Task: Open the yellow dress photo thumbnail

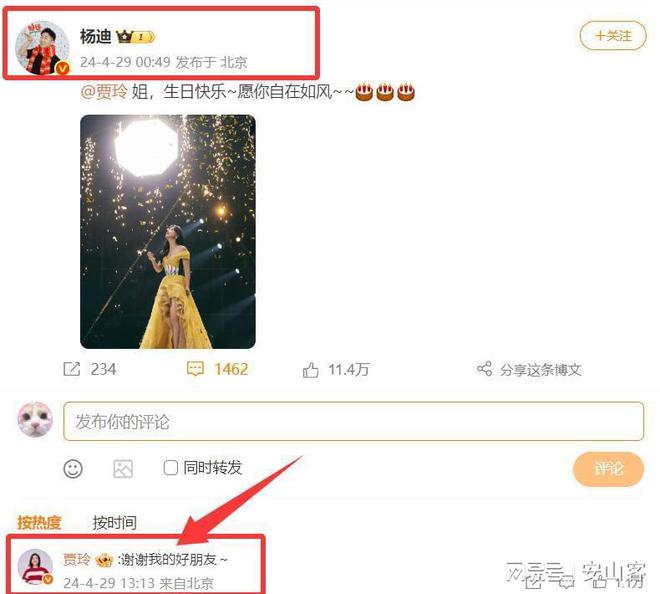Action: (168, 232)
